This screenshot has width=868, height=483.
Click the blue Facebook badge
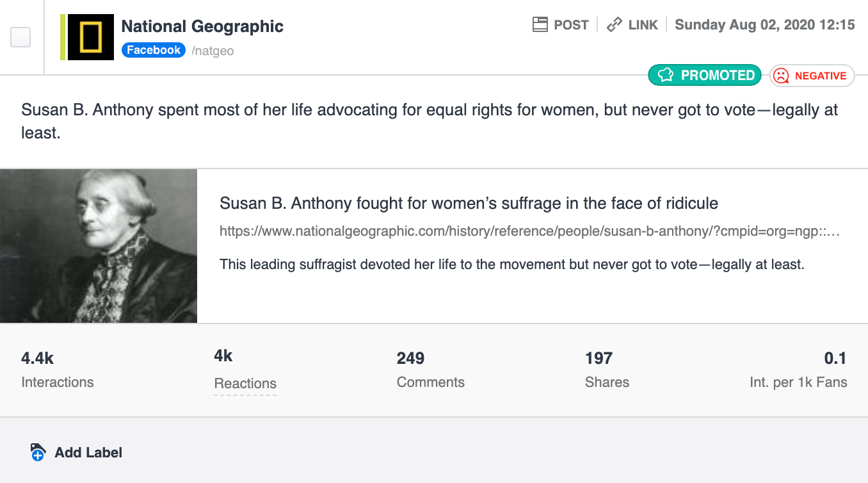154,50
